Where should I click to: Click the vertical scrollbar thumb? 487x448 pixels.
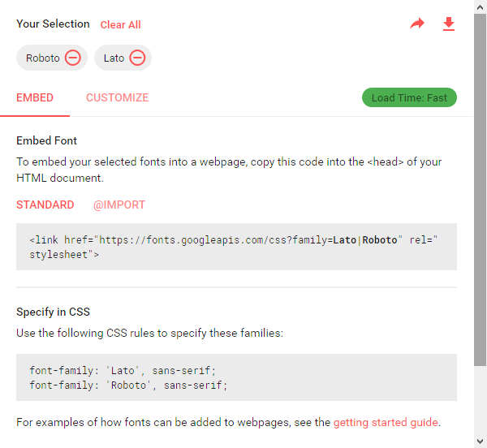coord(481,190)
